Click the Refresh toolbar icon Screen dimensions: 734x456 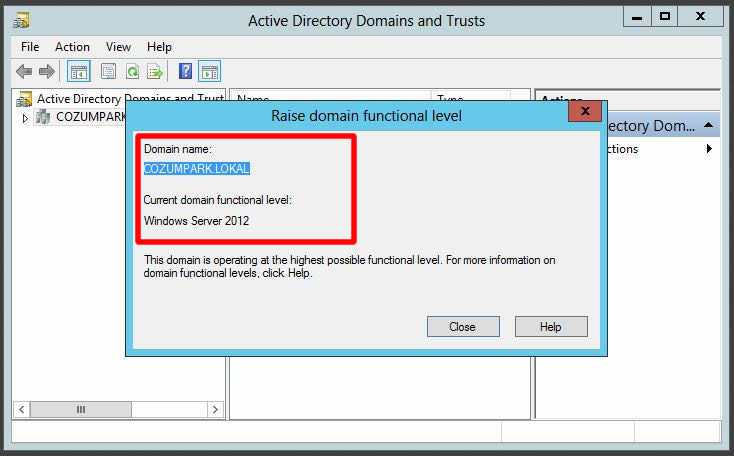[x=132, y=71]
